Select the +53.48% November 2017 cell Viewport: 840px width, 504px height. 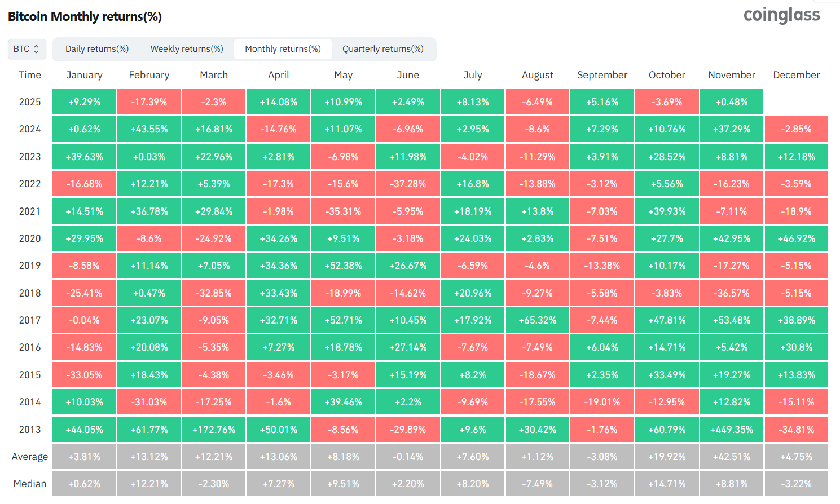click(732, 320)
